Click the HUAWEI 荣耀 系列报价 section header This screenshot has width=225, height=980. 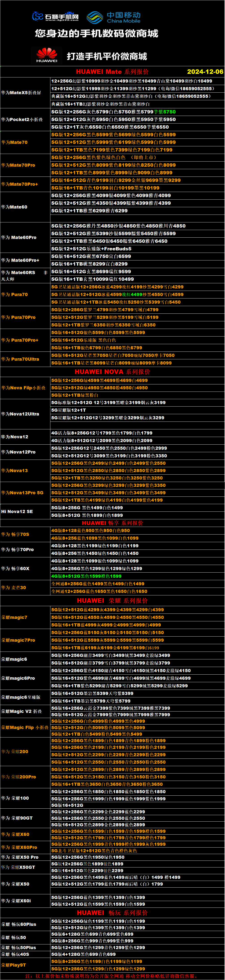pyautogui.click(x=112, y=601)
